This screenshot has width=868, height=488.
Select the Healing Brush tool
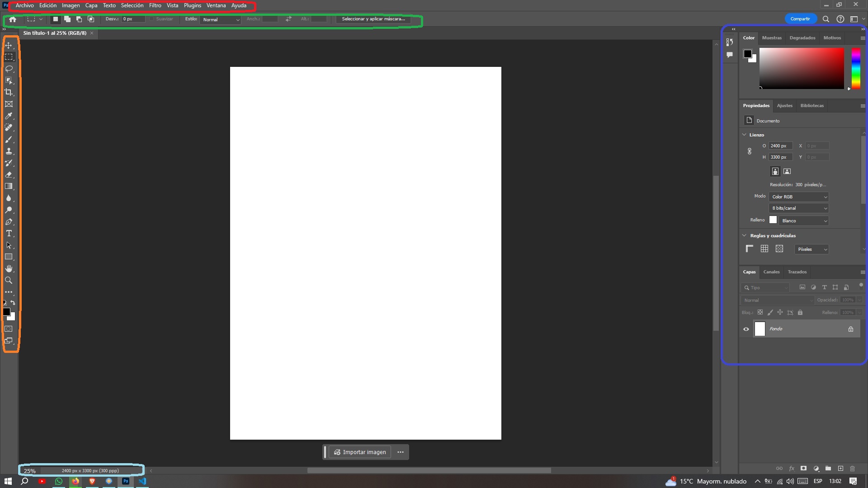coord(8,127)
